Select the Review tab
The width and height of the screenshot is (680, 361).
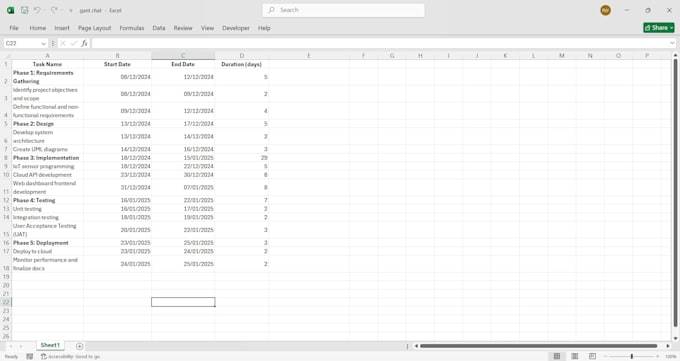[183, 28]
